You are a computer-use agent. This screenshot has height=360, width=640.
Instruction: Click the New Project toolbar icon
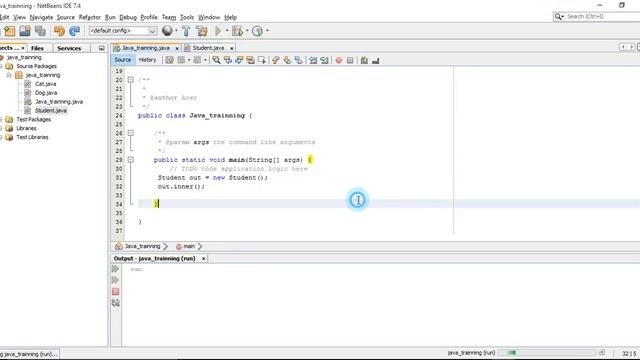(x=9, y=31)
